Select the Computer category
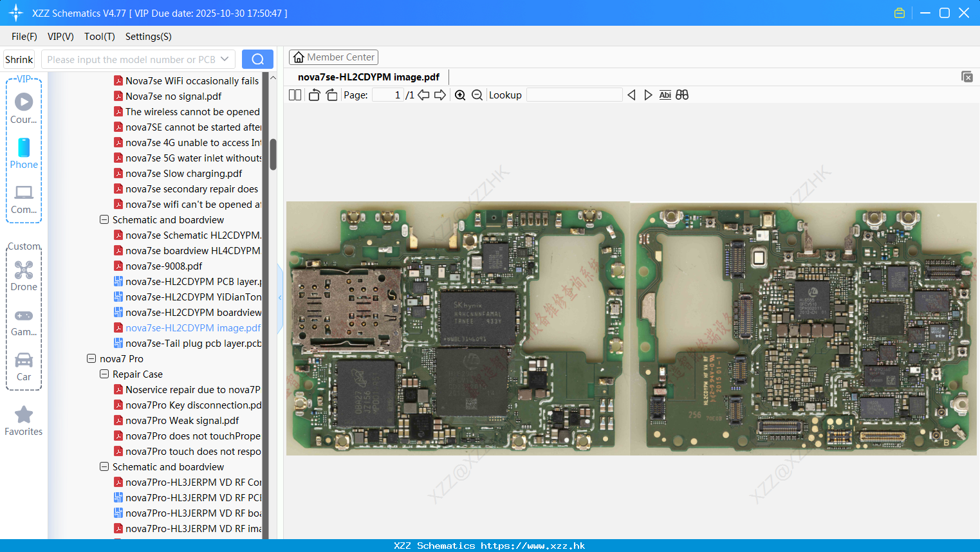 pyautogui.click(x=24, y=198)
